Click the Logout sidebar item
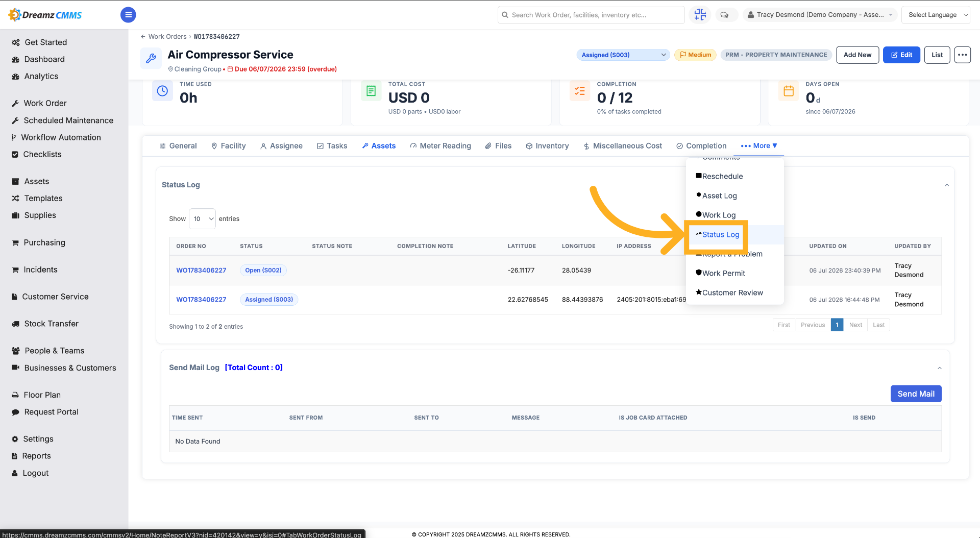 pyautogui.click(x=35, y=473)
